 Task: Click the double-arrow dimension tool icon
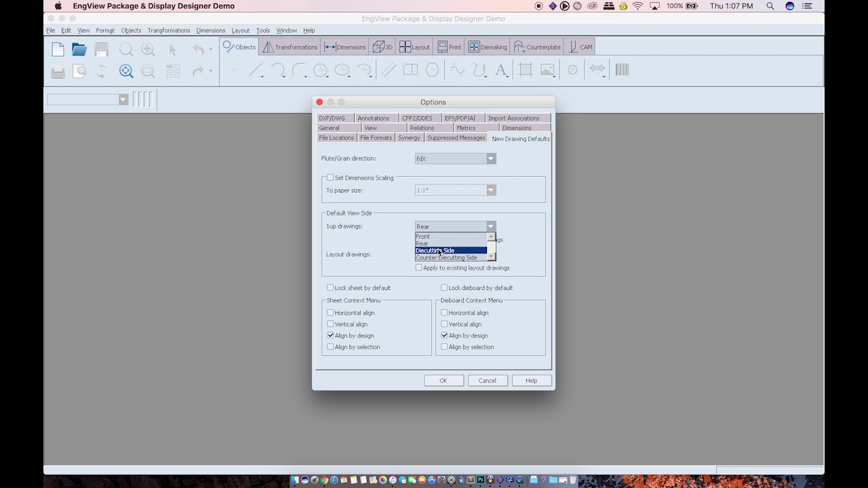coord(597,69)
